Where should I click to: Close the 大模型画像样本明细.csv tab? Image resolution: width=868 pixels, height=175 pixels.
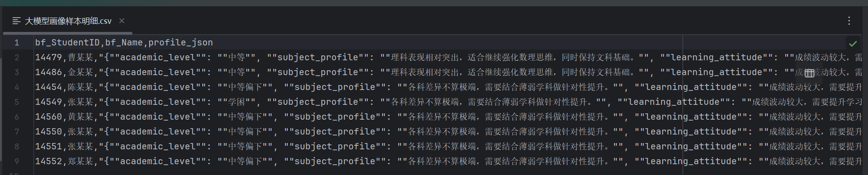pyautogui.click(x=122, y=21)
